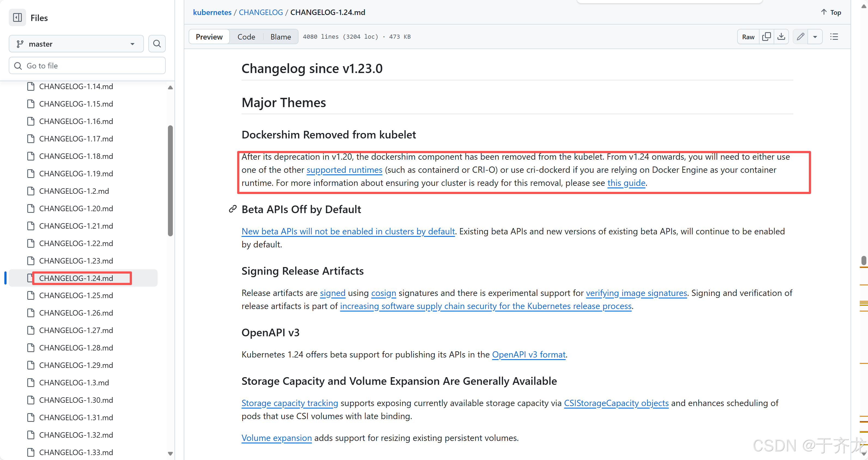The width and height of the screenshot is (868, 460).
Task: Click the file tree scrollbar thumb
Action: coord(170,181)
